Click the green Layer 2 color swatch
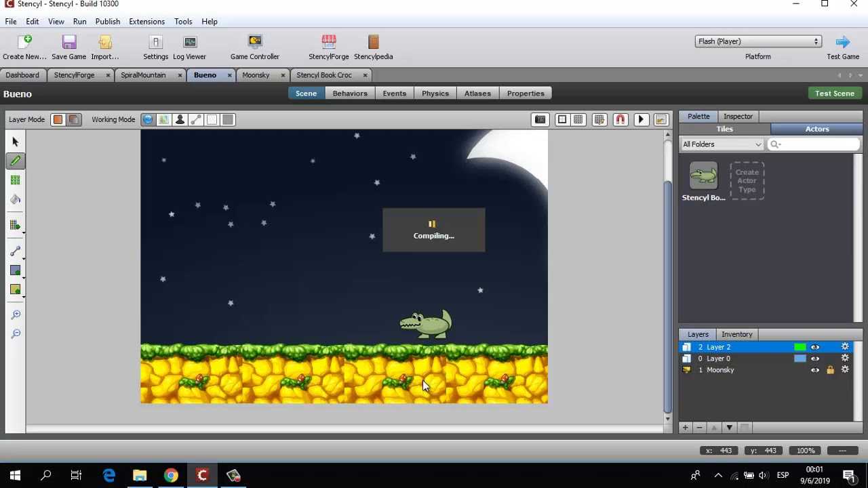 click(x=800, y=347)
